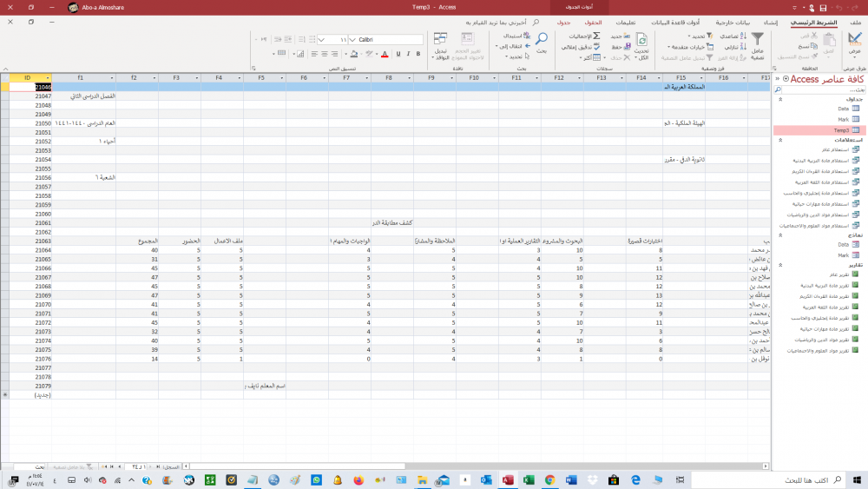
Task: Click Switch Windows (تبديل النوافذ) icon
Action: (441, 39)
